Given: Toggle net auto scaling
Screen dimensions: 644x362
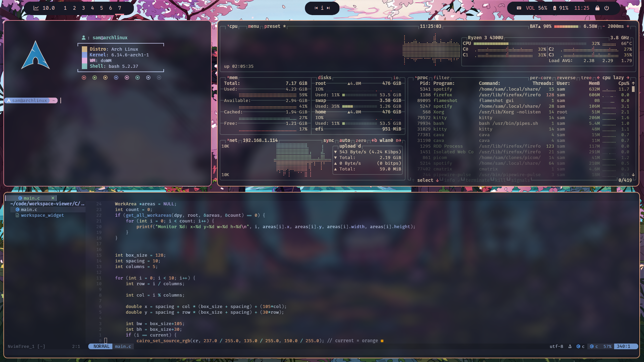Looking at the screenshot, I should coord(344,140).
